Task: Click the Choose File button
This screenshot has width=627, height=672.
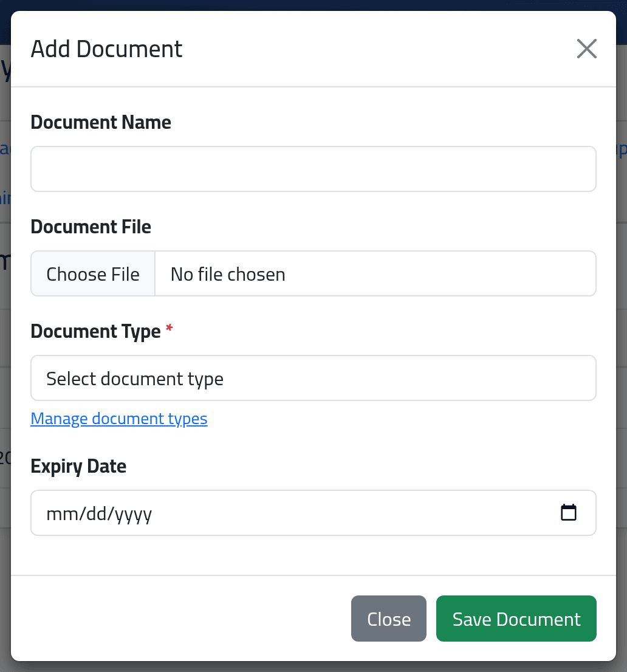Action: pos(93,274)
